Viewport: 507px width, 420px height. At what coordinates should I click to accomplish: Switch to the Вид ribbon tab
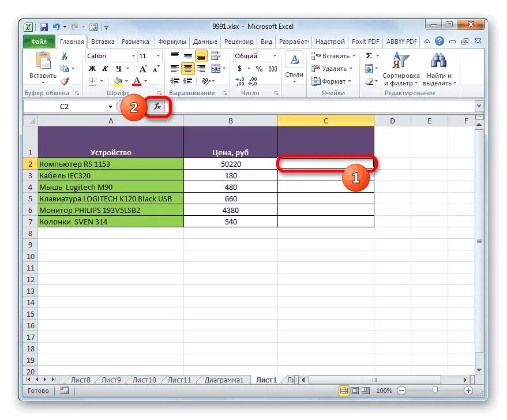266,42
